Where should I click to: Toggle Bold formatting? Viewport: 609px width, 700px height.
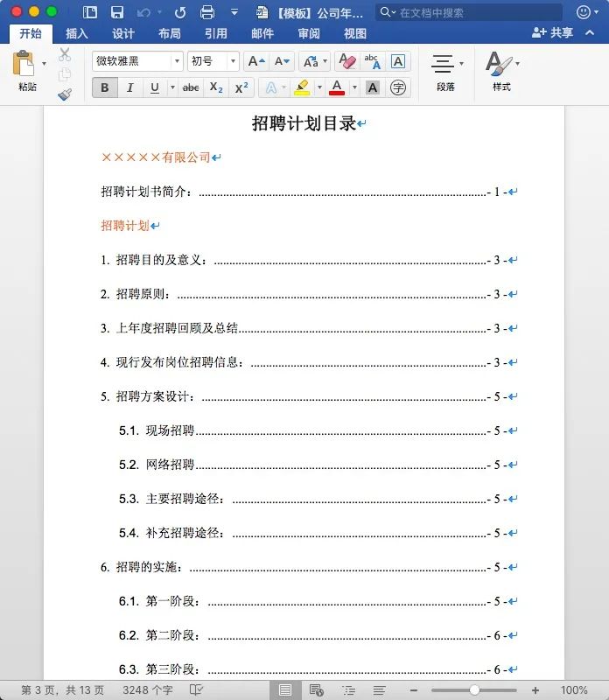[x=105, y=87]
